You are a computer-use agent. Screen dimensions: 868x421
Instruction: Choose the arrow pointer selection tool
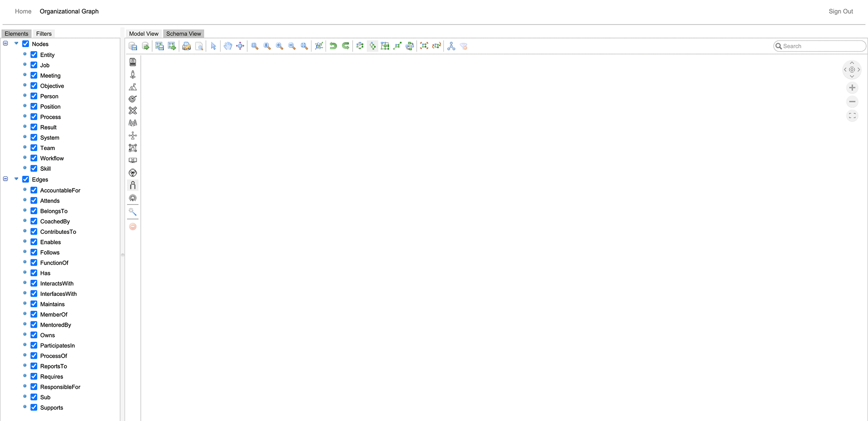coord(213,46)
